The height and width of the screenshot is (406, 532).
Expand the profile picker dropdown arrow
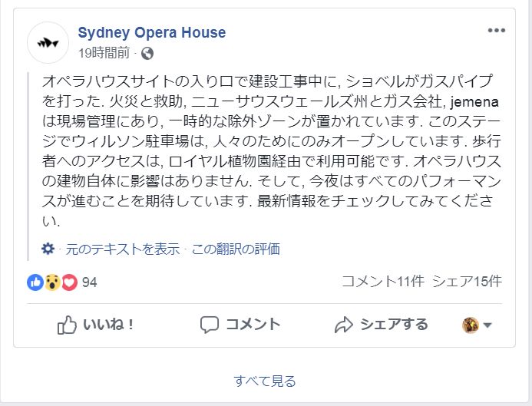(487, 325)
